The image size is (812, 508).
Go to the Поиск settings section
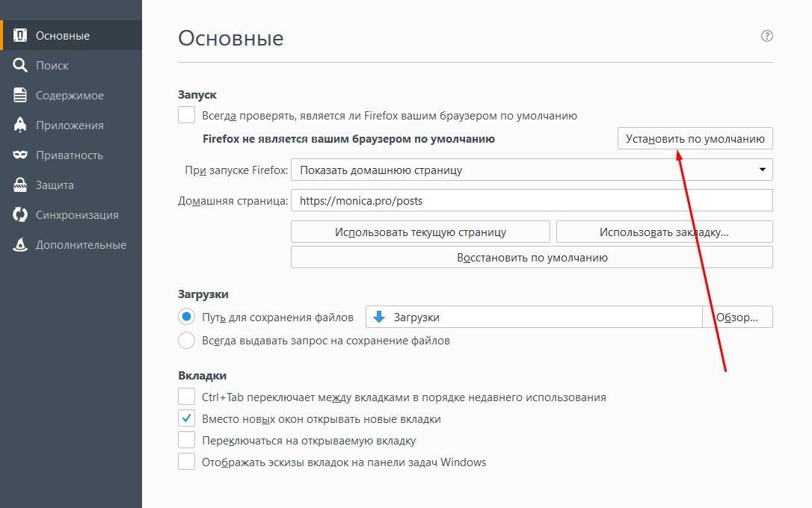click(x=71, y=65)
